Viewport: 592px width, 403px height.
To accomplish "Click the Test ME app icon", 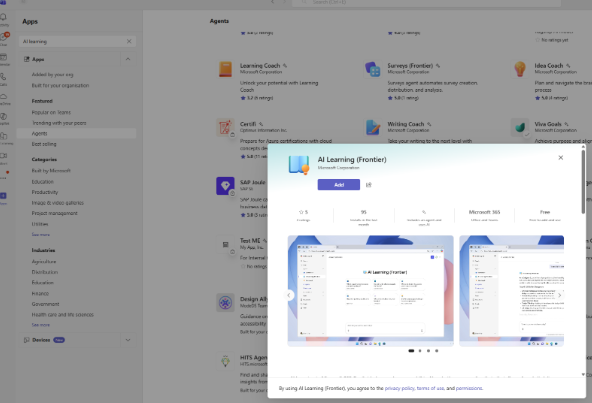I will [x=225, y=244].
